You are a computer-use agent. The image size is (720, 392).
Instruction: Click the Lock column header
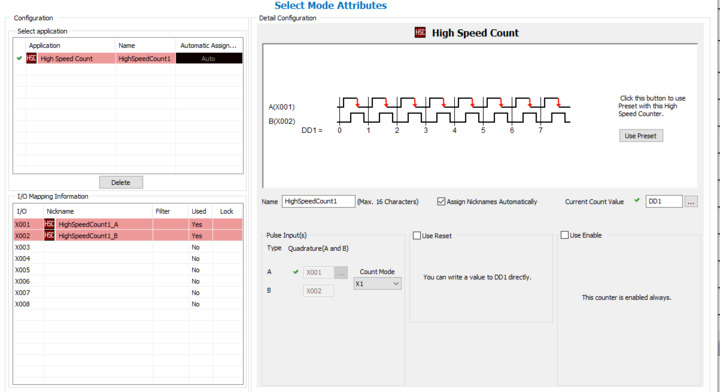[x=227, y=211]
